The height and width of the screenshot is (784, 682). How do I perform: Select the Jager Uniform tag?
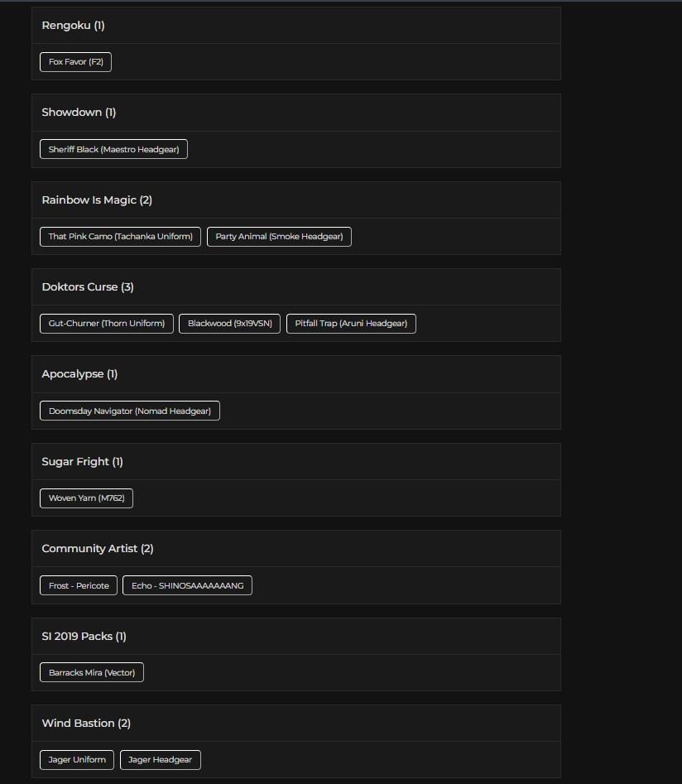pyautogui.click(x=77, y=760)
